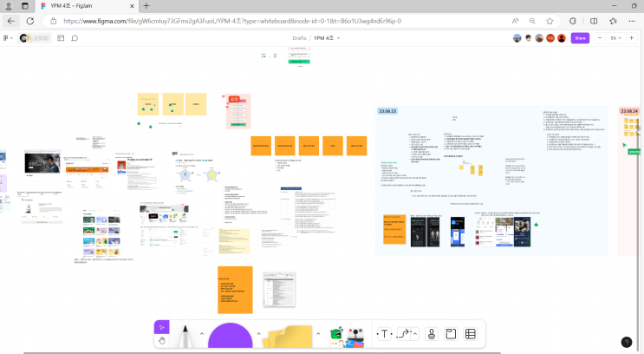Close the YPM 4조 – FigJam tab

point(132,6)
